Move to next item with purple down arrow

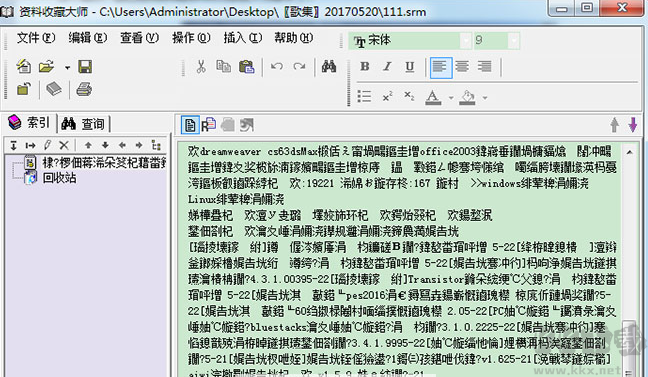click(x=633, y=124)
